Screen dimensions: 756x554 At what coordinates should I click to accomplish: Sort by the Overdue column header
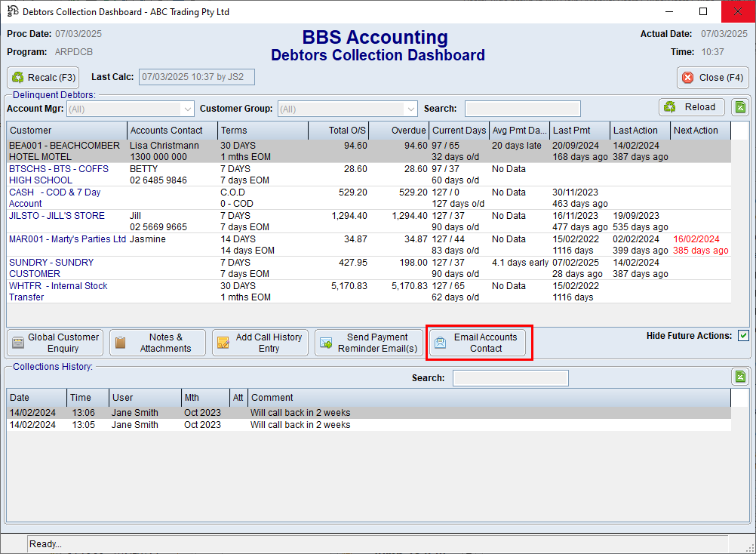tap(398, 131)
